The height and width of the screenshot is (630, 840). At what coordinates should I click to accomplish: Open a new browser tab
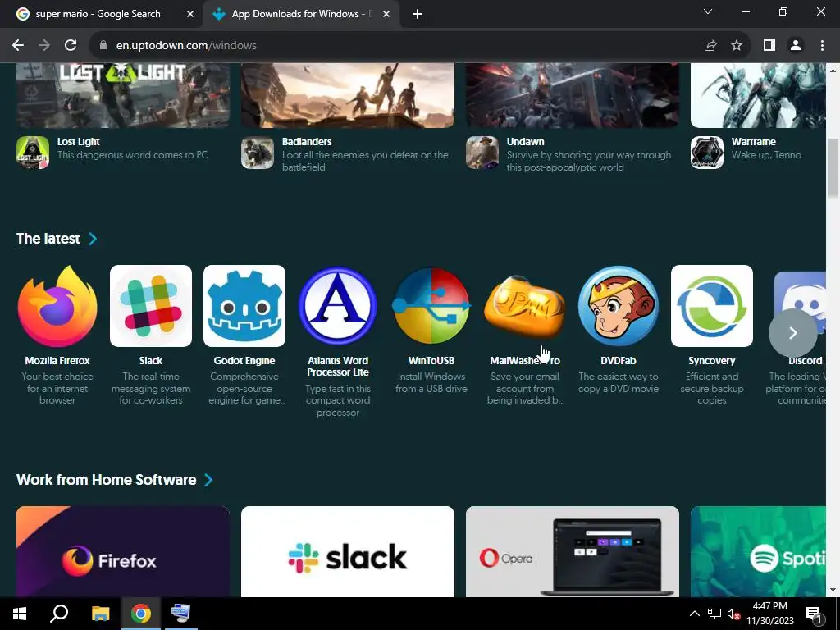coord(418,15)
